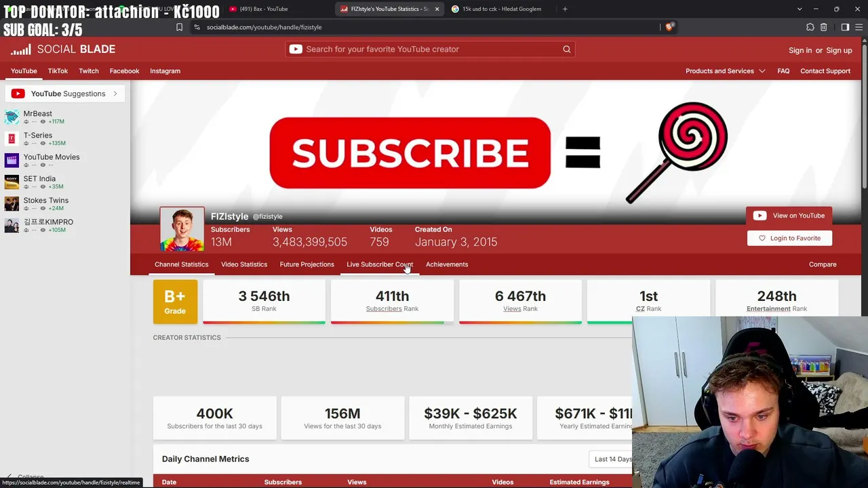Click the trash icon in browser toolbar
Image resolution: width=868 pixels, height=488 pixels.
pos(823,27)
